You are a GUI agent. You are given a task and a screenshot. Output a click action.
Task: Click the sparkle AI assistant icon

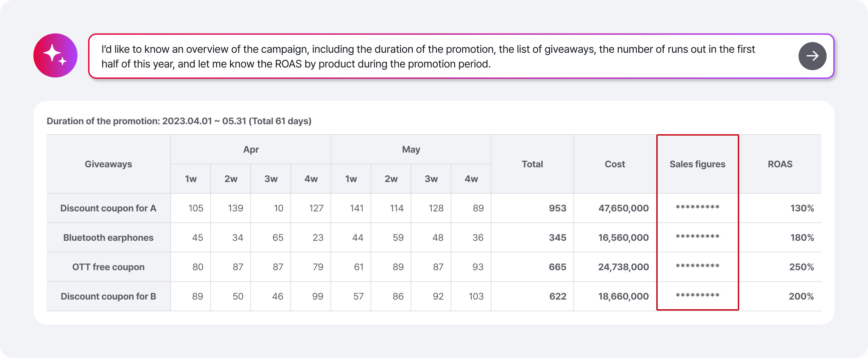55,56
